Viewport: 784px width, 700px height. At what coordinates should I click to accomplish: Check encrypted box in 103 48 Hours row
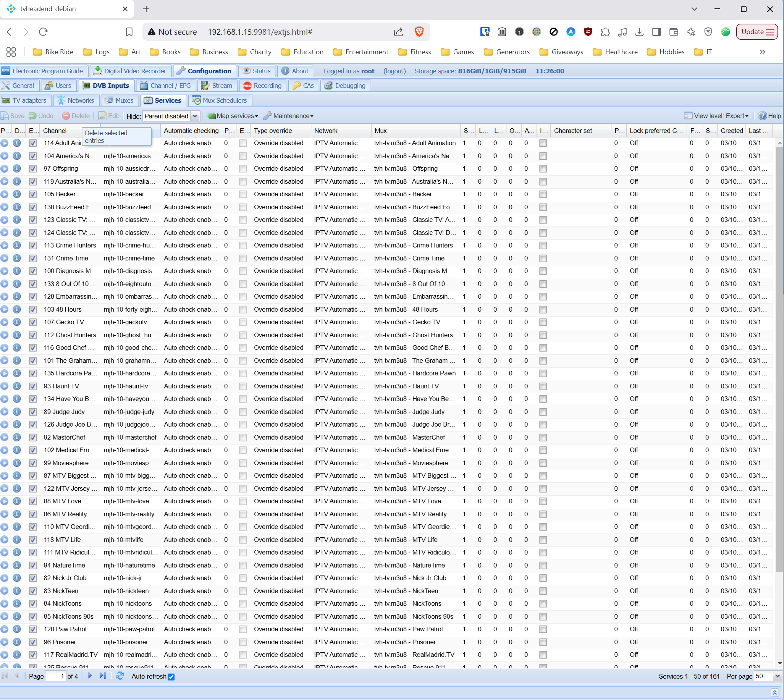(x=243, y=310)
